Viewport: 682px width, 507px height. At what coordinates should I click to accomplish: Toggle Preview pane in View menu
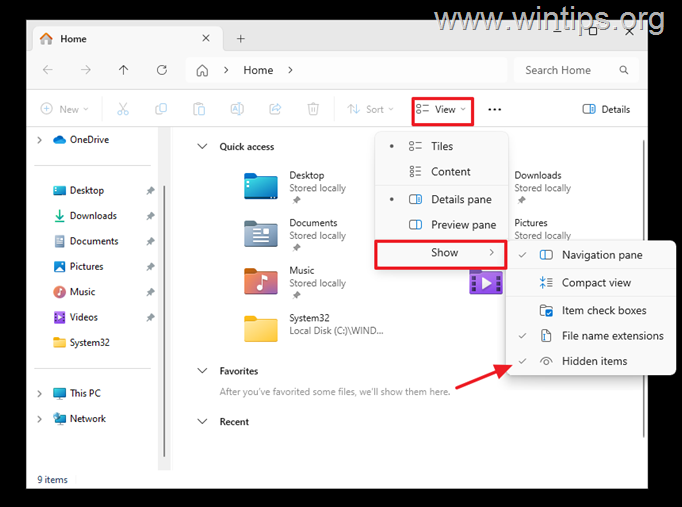(441, 225)
